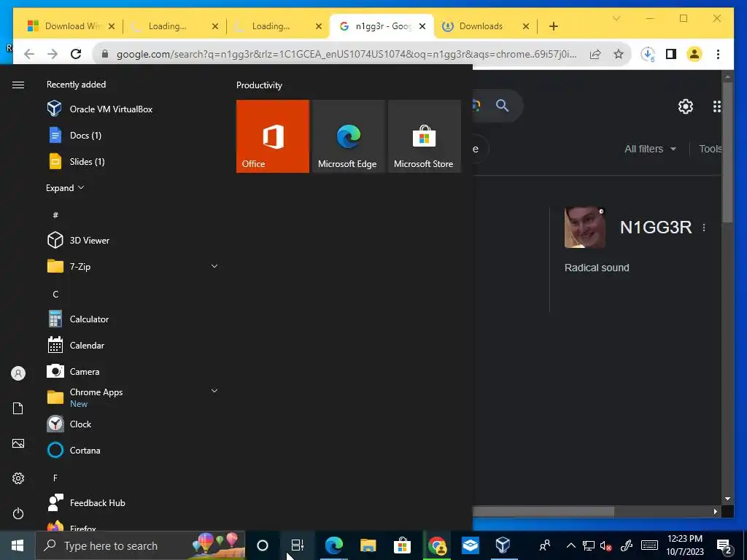Show hidden system tray icons
Viewport: 747px width, 560px height.
(x=570, y=545)
